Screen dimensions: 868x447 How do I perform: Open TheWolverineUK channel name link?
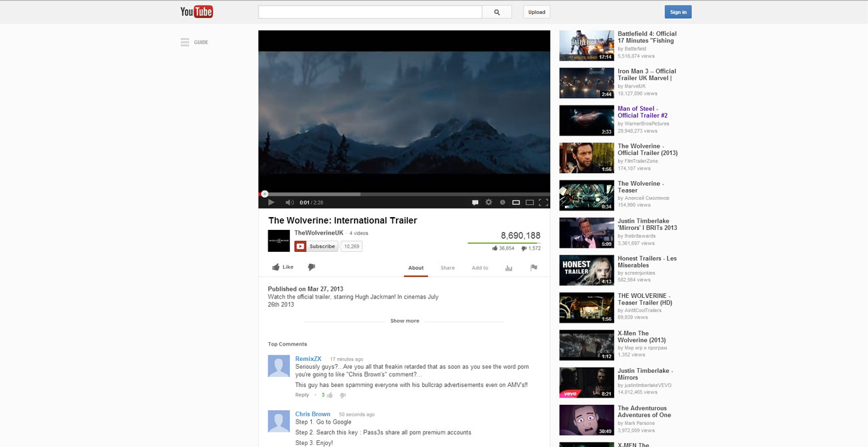(x=318, y=233)
